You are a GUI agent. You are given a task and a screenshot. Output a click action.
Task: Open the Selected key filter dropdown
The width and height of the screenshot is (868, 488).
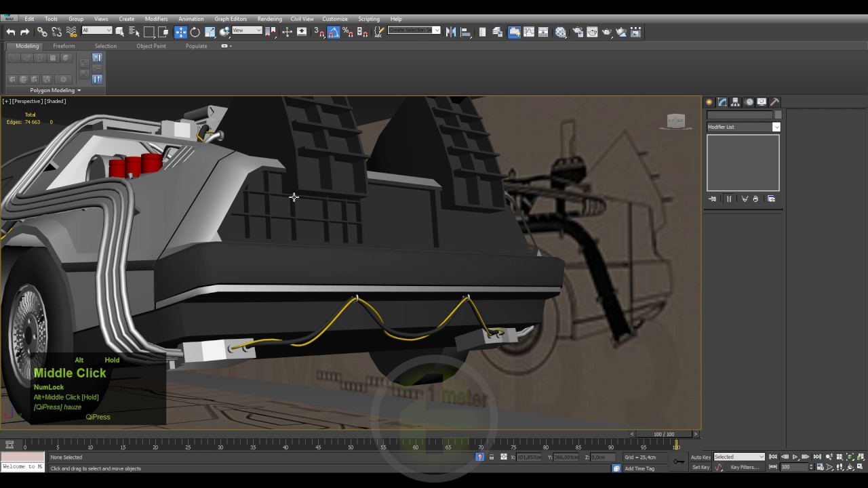739,457
